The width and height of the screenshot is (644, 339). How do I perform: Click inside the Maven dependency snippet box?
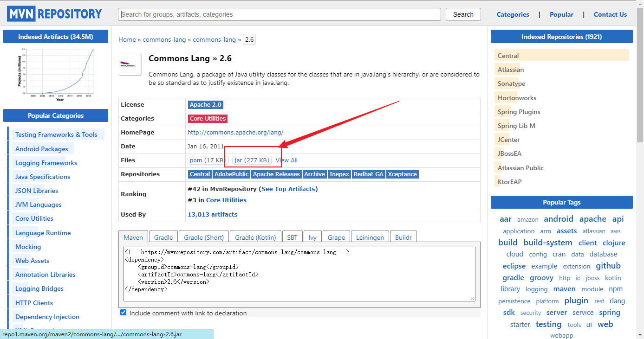point(299,274)
